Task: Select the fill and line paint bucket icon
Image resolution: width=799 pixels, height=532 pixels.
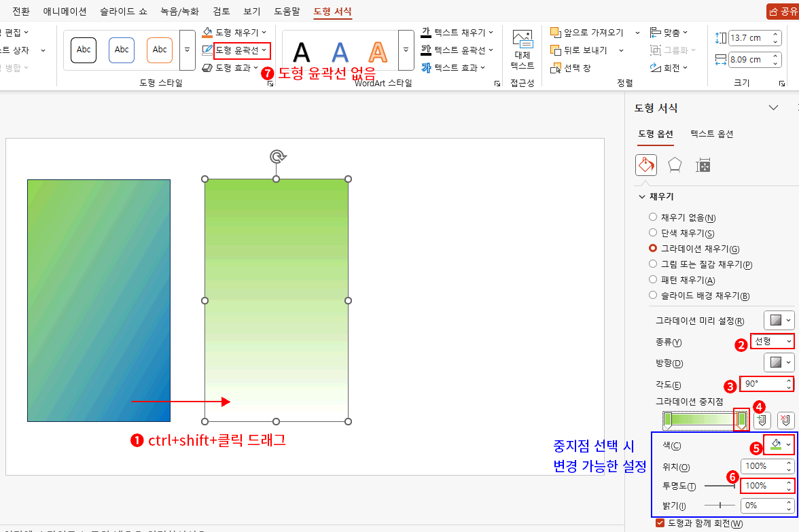Action: pyautogui.click(x=645, y=164)
